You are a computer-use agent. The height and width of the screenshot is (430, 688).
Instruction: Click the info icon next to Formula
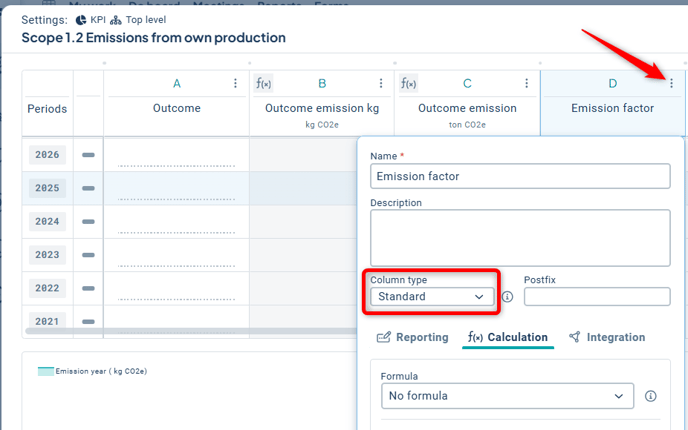[x=651, y=396]
